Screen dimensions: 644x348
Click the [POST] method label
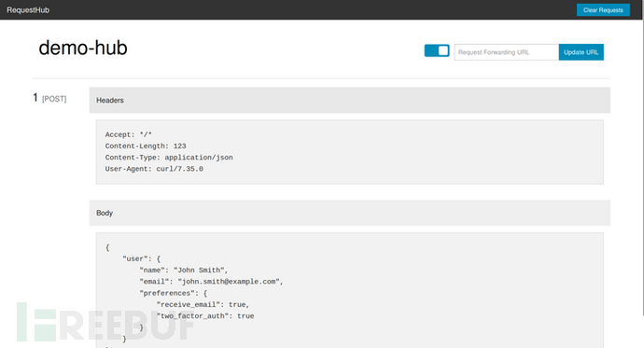(54, 99)
